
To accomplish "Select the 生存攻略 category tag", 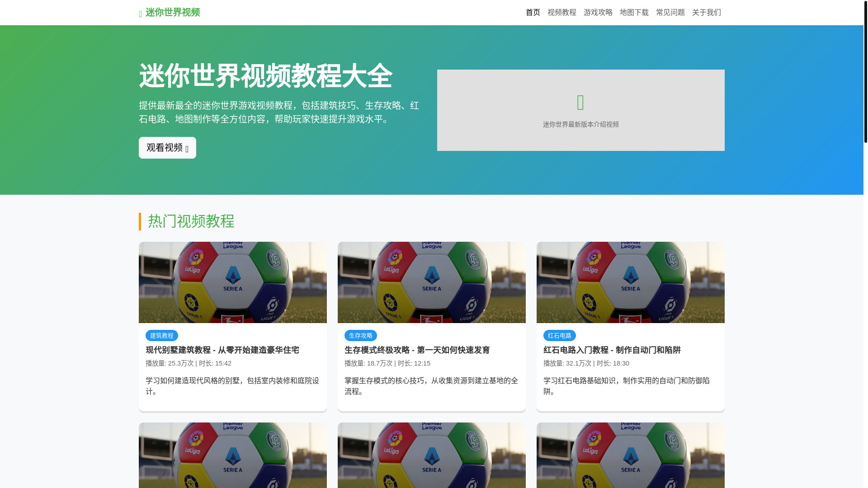I will 361,335.
